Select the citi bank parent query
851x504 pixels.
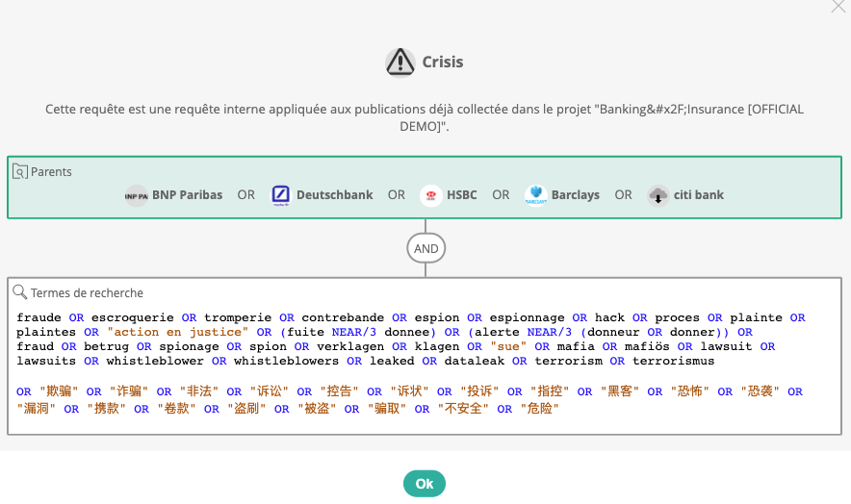coord(685,195)
